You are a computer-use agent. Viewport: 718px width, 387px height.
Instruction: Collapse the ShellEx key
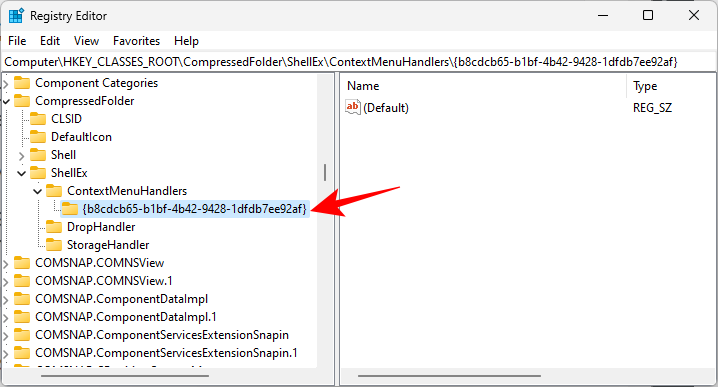click(x=22, y=174)
